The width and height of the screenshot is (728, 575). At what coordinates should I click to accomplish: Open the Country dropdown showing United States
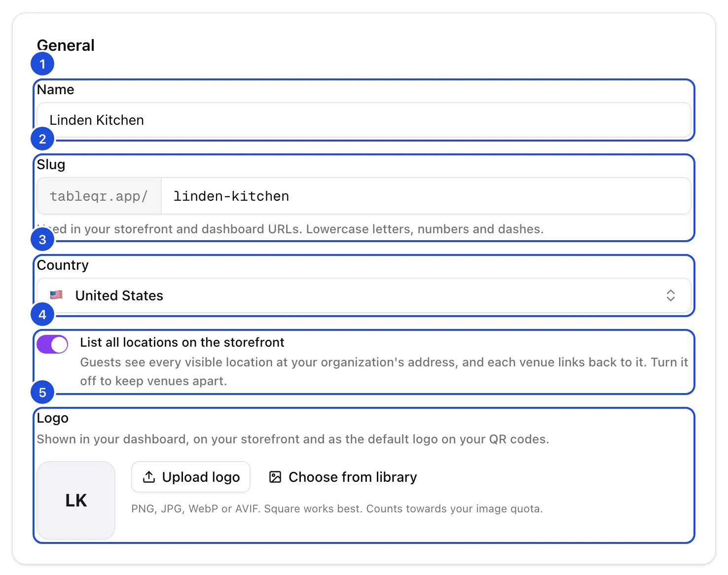364,295
